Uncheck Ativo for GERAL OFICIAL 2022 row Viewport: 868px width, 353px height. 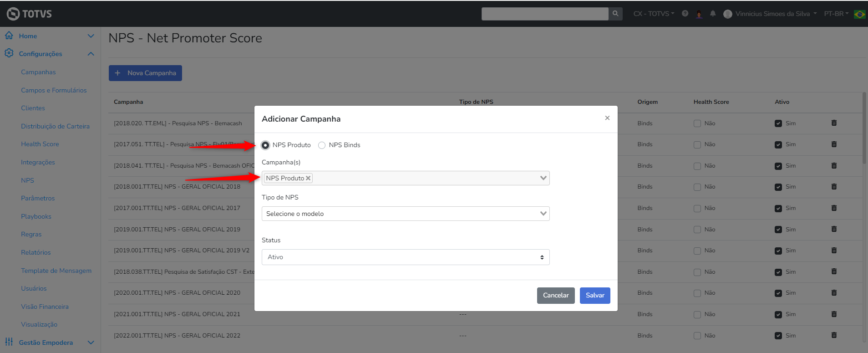coord(778,336)
